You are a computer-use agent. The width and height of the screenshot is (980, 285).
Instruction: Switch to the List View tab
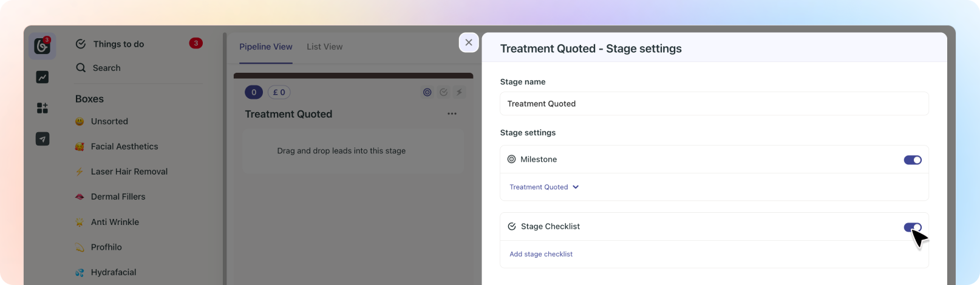click(324, 47)
